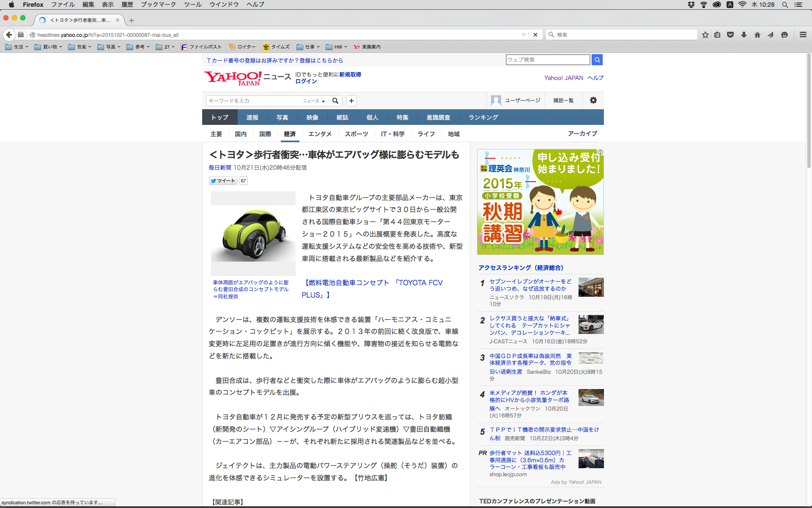Open the アーカイブ link
812x508 pixels.
coord(582,133)
